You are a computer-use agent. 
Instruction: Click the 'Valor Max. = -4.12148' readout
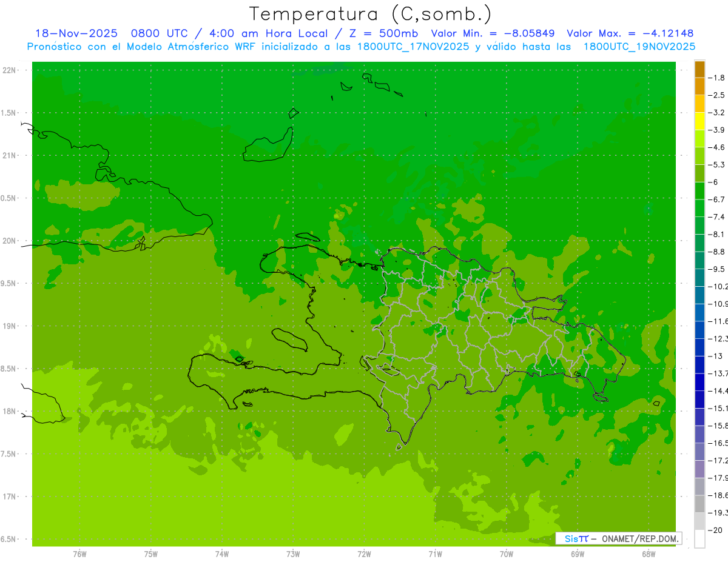click(630, 33)
